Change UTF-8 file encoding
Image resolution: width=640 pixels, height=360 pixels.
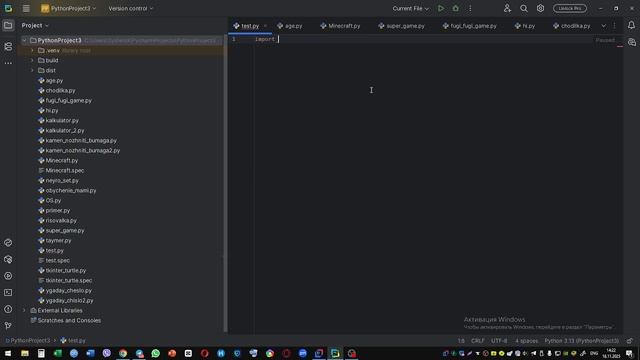coord(499,340)
